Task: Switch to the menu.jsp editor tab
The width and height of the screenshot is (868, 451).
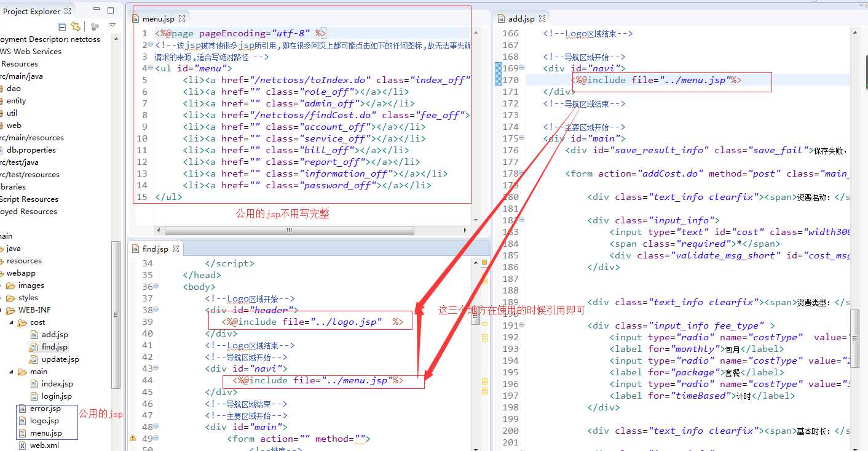Action: tap(158, 19)
